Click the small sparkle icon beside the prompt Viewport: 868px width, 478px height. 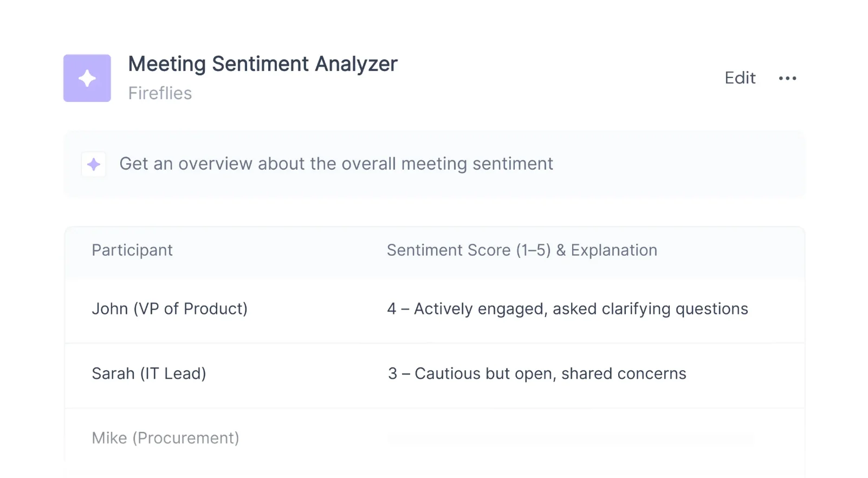pos(94,164)
